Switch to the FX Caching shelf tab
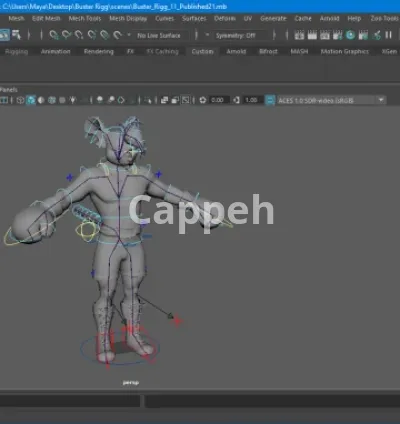400x424 pixels. 163,52
